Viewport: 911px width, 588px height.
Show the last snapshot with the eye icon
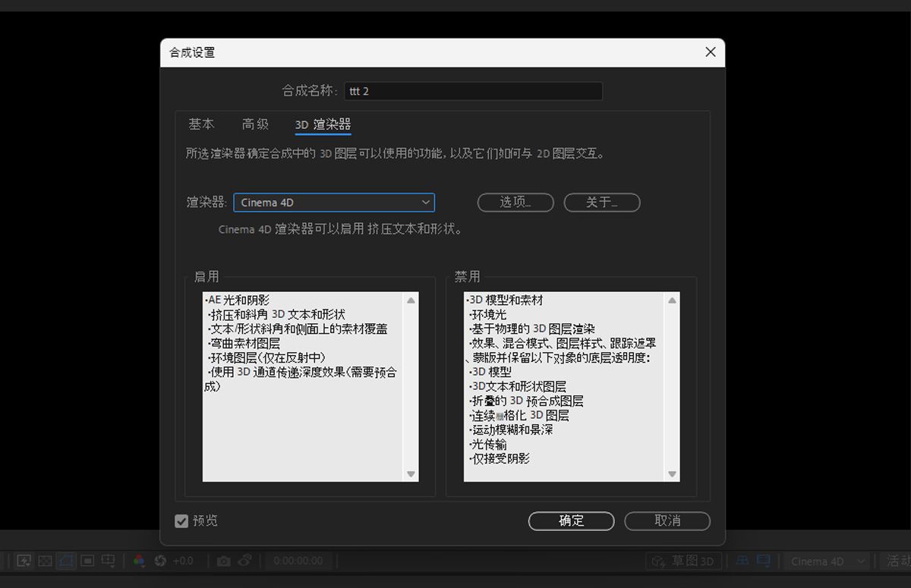[x=244, y=560]
